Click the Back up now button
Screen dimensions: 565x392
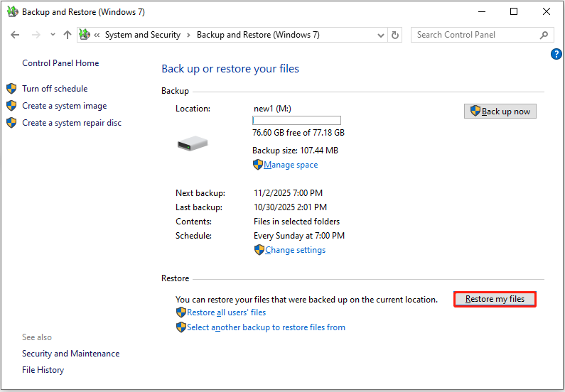(500, 111)
